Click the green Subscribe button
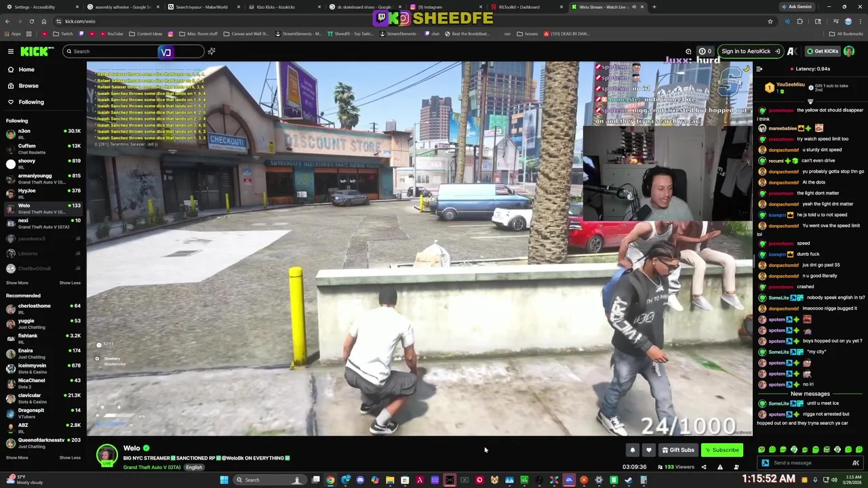The width and height of the screenshot is (868, 488). [x=722, y=450]
